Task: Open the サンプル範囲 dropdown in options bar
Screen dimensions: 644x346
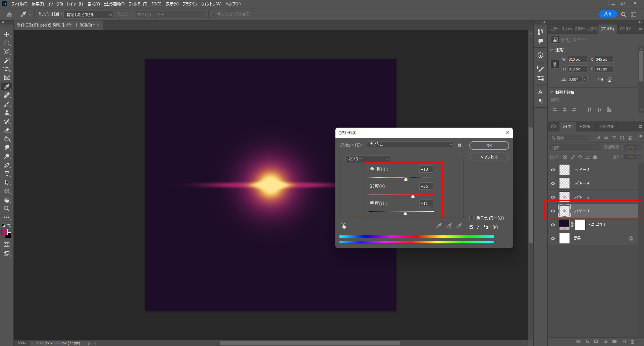Action: tap(89, 14)
